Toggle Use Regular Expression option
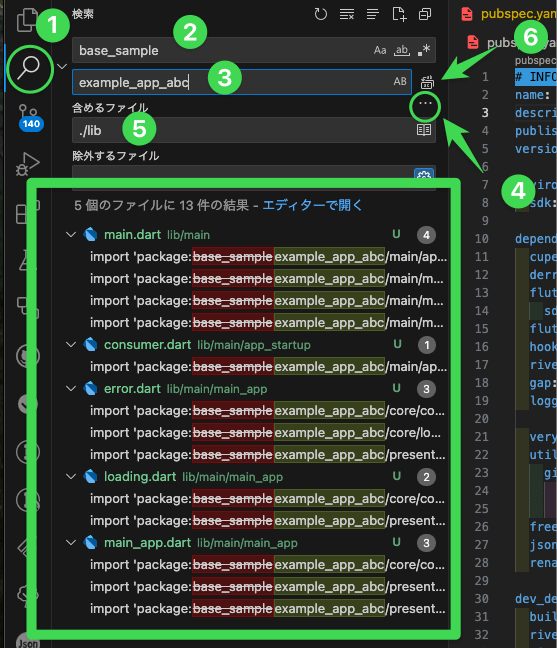The width and height of the screenshot is (557, 648). pos(424,50)
